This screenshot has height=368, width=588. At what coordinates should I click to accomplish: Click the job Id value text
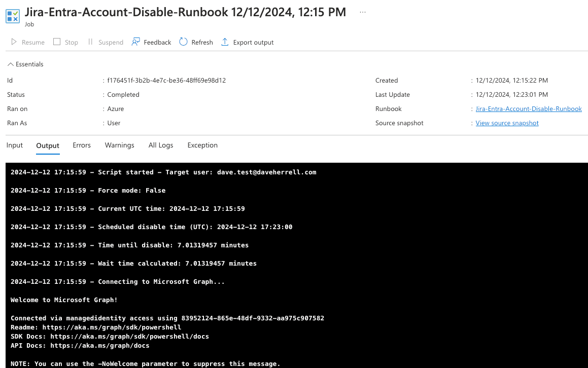[166, 81]
